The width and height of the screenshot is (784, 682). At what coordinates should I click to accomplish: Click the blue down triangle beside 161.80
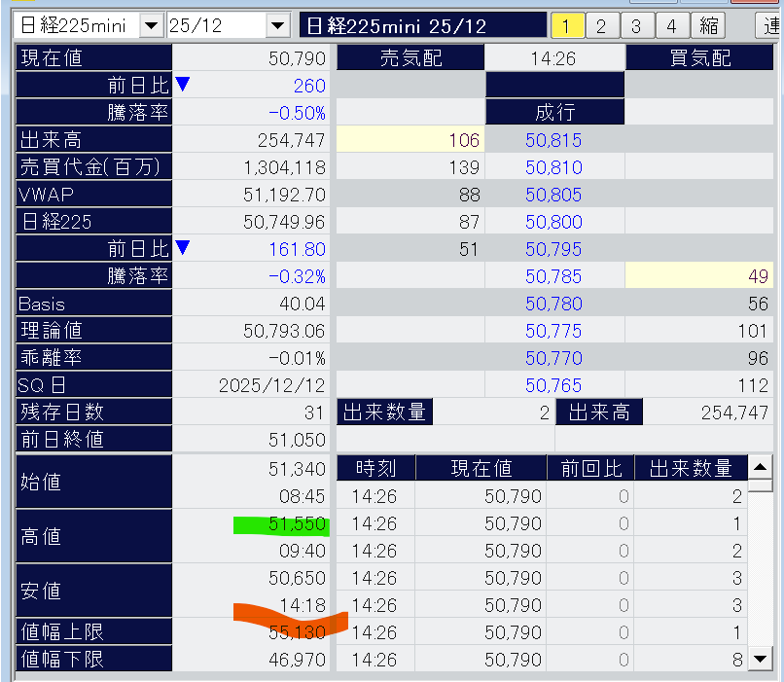(182, 248)
